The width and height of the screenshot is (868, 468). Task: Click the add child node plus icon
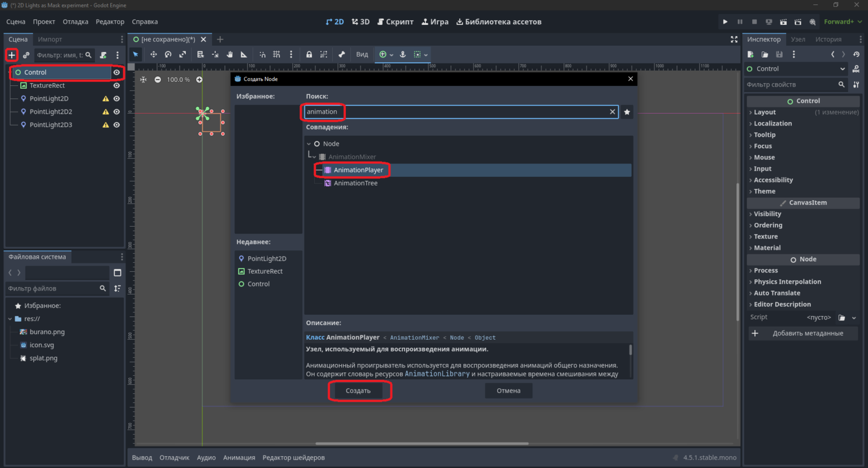tap(12, 55)
